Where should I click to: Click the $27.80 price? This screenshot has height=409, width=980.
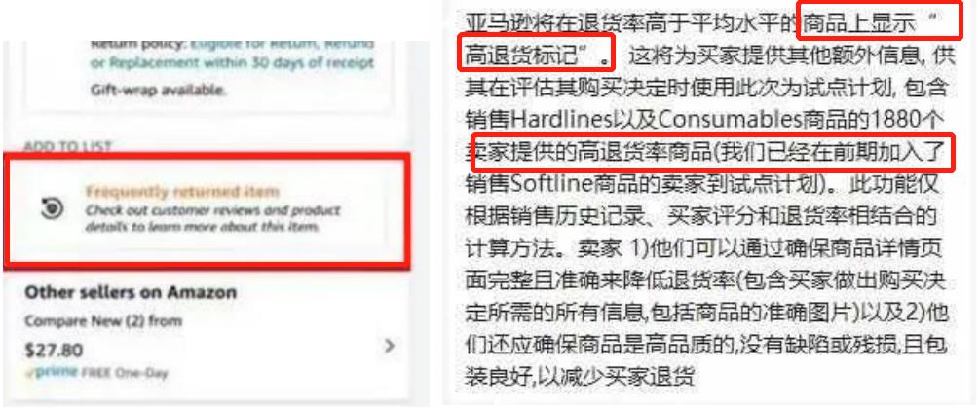click(54, 351)
